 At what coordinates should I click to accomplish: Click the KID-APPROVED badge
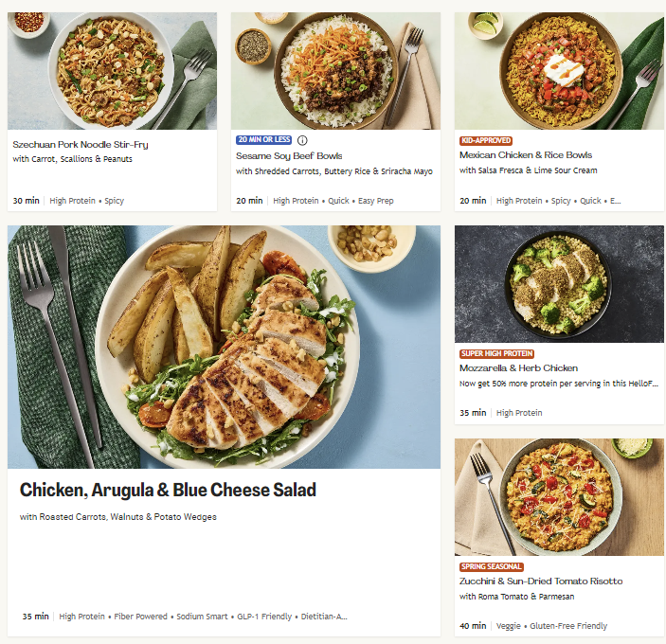(x=486, y=140)
